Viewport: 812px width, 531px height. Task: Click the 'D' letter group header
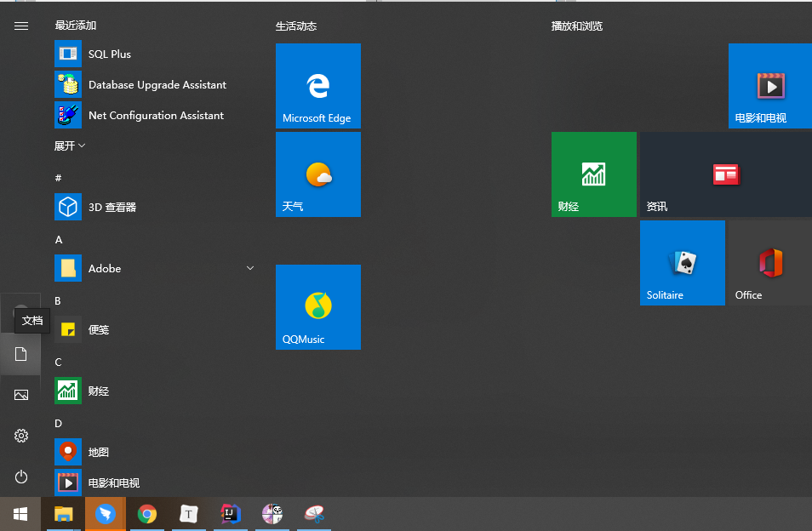tap(58, 423)
